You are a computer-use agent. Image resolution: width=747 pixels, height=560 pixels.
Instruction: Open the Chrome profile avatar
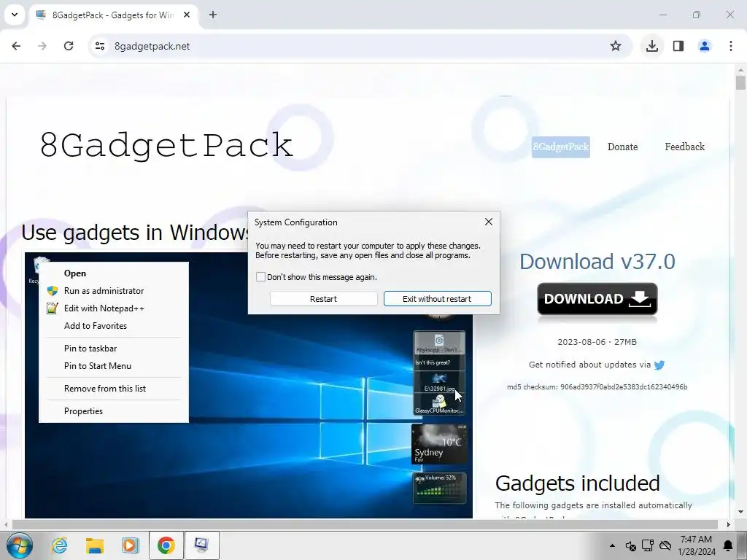tap(705, 46)
